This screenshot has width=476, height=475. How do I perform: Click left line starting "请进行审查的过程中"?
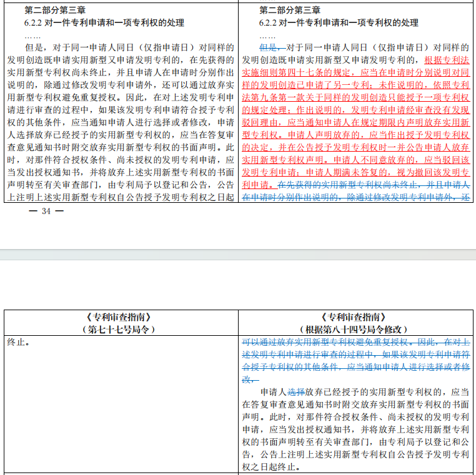pyautogui.click(x=121, y=110)
